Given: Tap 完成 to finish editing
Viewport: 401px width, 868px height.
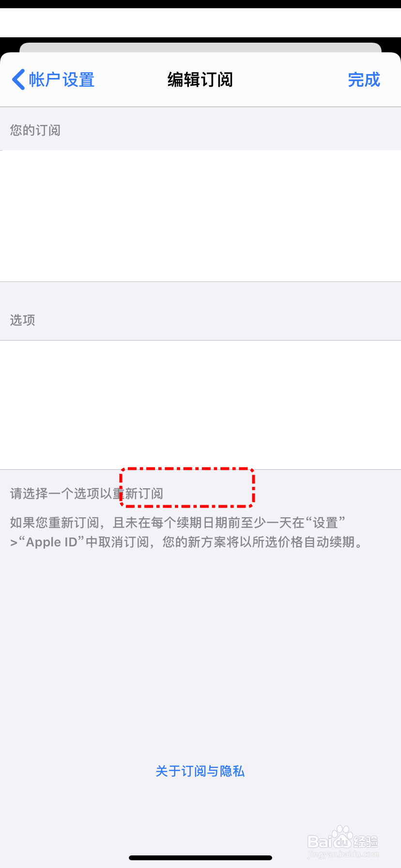Looking at the screenshot, I should tap(364, 79).
